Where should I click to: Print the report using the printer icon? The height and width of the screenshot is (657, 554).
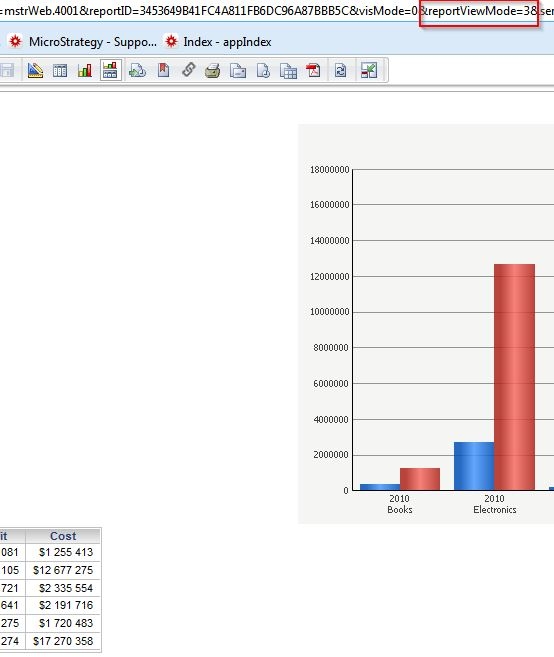tap(213, 70)
